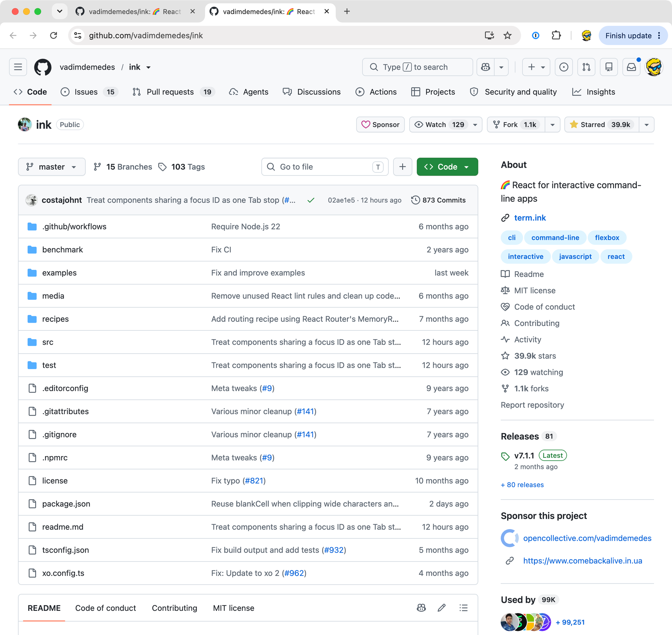Expand the green Code dropdown button
The height and width of the screenshot is (635, 672).
(447, 166)
